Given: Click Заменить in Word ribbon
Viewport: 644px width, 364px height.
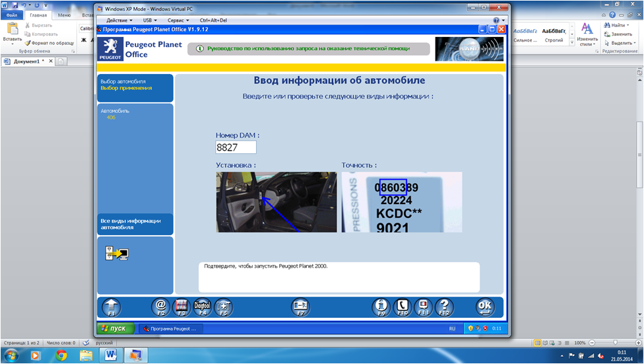Looking at the screenshot, I should tap(618, 34).
